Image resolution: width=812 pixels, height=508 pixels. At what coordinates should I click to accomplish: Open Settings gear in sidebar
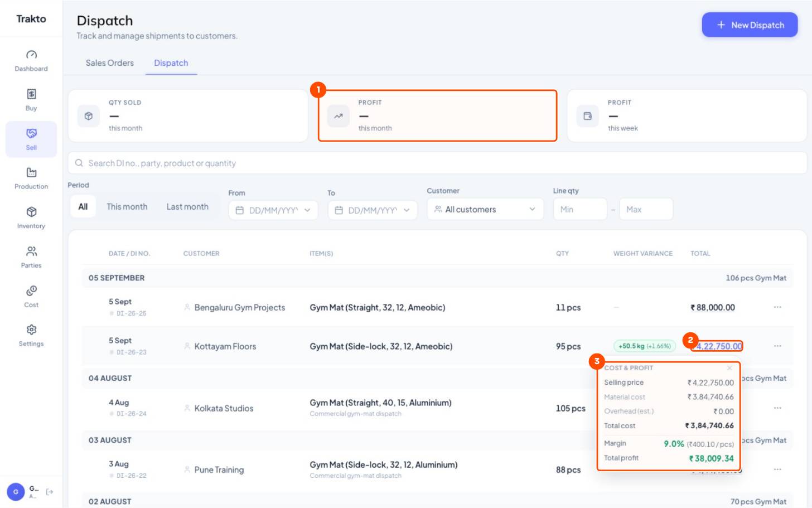pos(31,330)
